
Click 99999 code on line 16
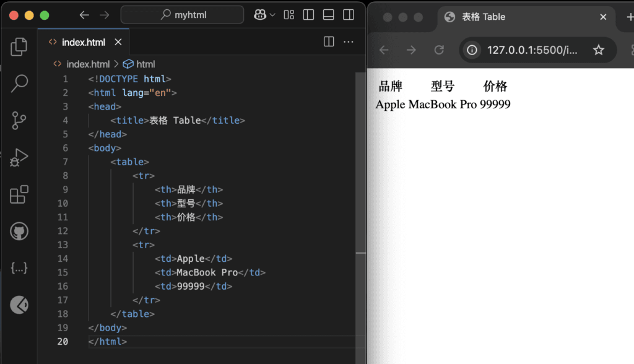click(x=193, y=287)
